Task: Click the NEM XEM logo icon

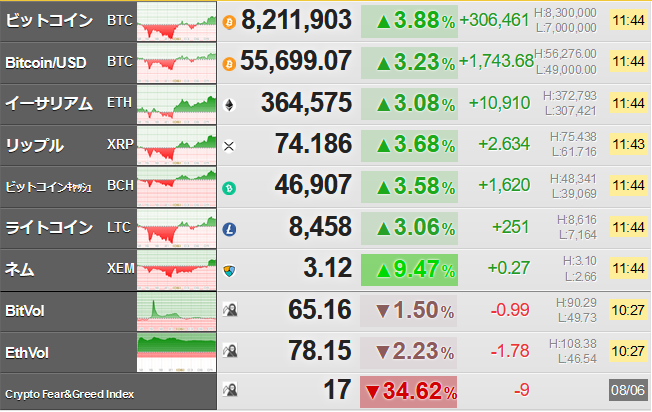Action: (x=229, y=271)
